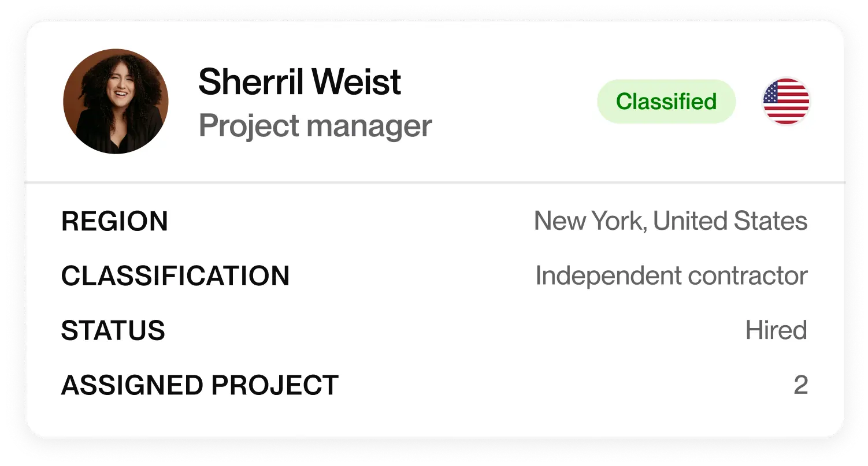Click the Hired status value
This screenshot has height=466, width=868.
[x=777, y=330]
